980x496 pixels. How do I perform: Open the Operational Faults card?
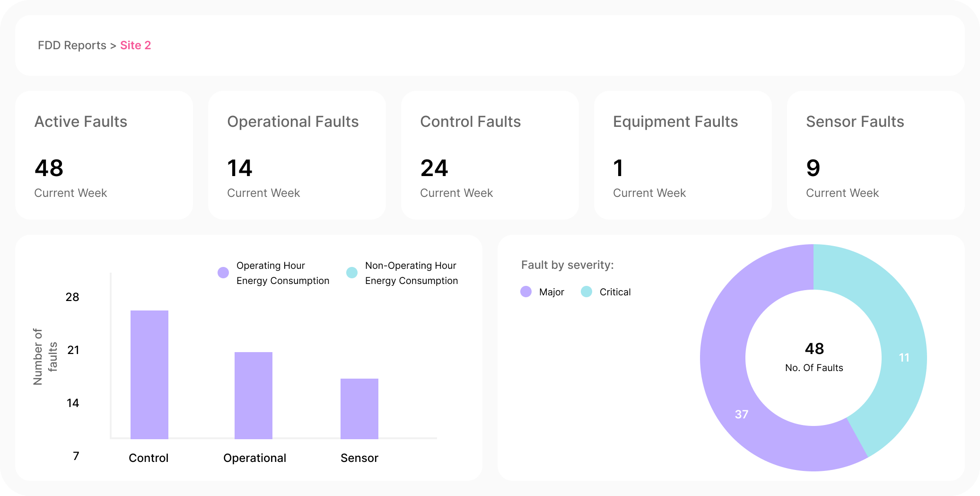point(297,155)
